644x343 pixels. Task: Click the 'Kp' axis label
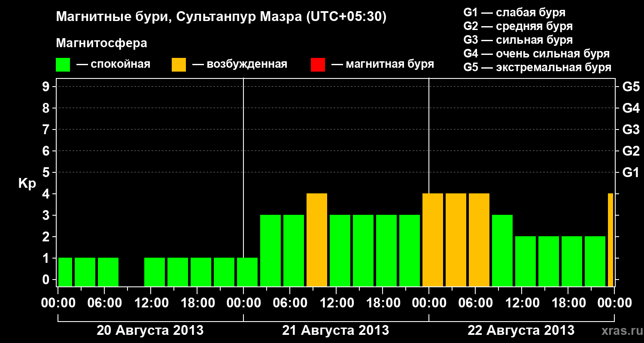tap(27, 184)
